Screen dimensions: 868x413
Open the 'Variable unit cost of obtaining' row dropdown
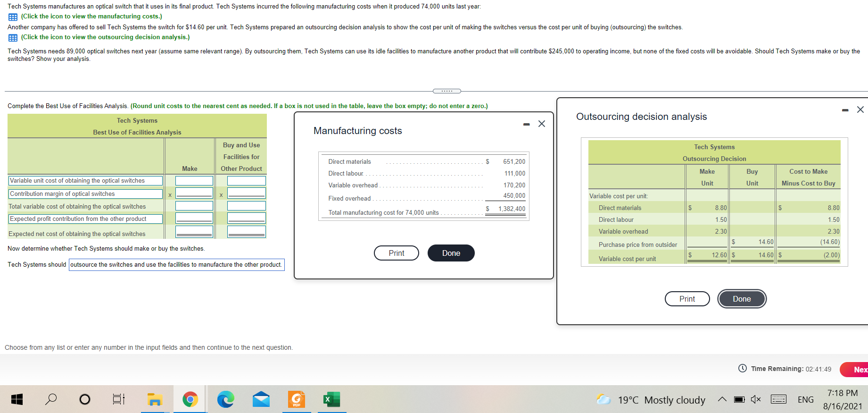[x=85, y=181]
